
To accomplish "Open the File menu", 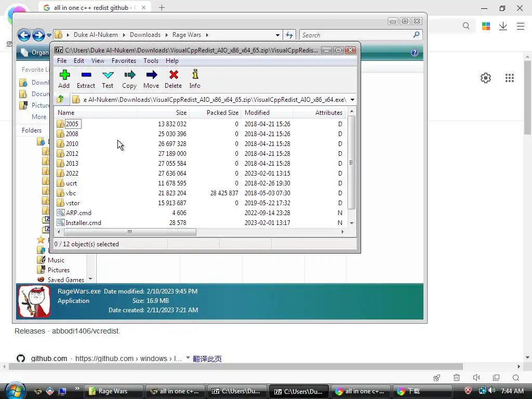I will point(62,61).
